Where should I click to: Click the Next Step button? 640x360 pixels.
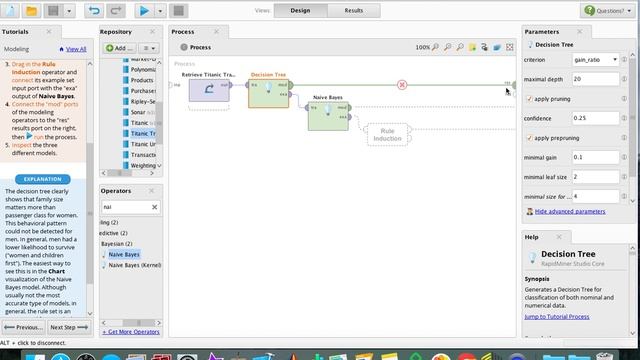(69, 327)
